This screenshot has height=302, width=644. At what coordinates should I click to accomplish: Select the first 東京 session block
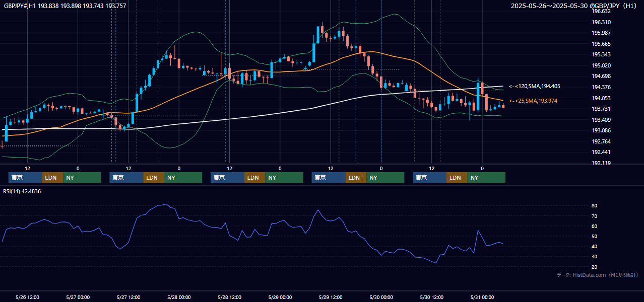(x=25, y=178)
